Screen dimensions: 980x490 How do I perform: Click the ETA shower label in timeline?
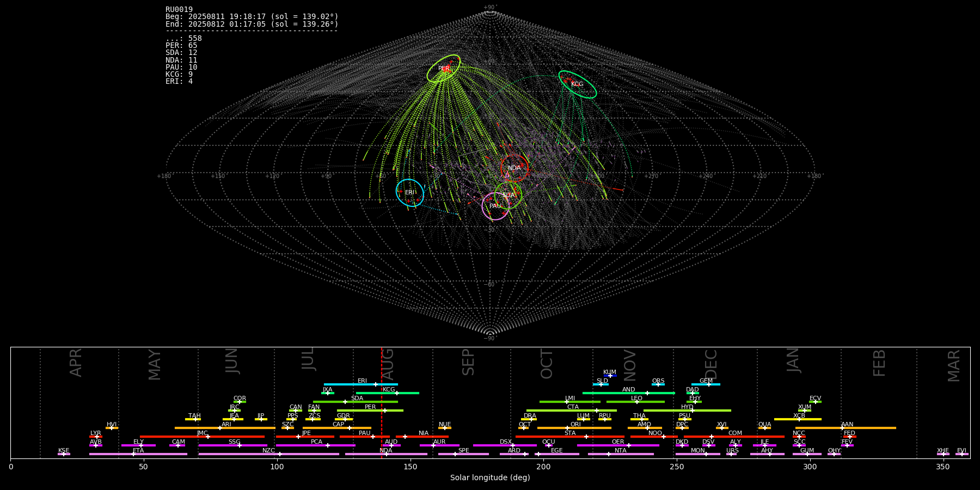point(138,451)
